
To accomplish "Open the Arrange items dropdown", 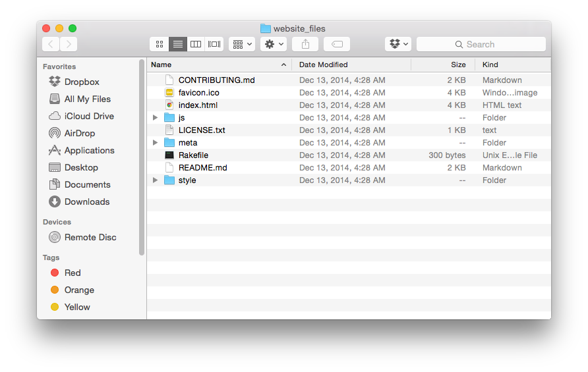I will pos(241,44).
